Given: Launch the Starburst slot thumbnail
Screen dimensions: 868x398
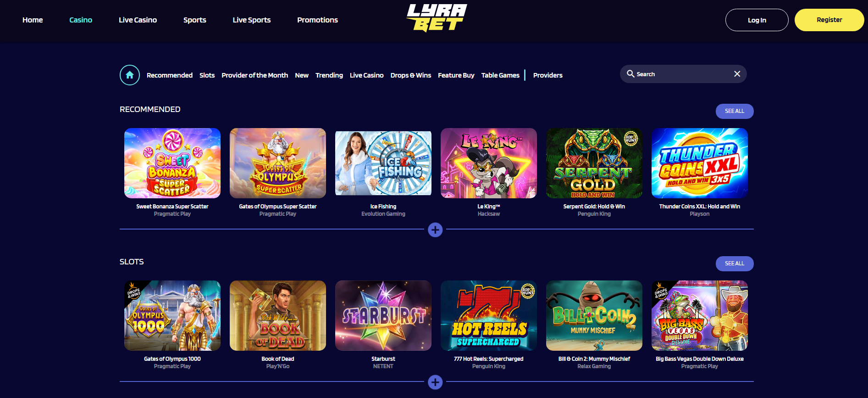Looking at the screenshot, I should [383, 316].
